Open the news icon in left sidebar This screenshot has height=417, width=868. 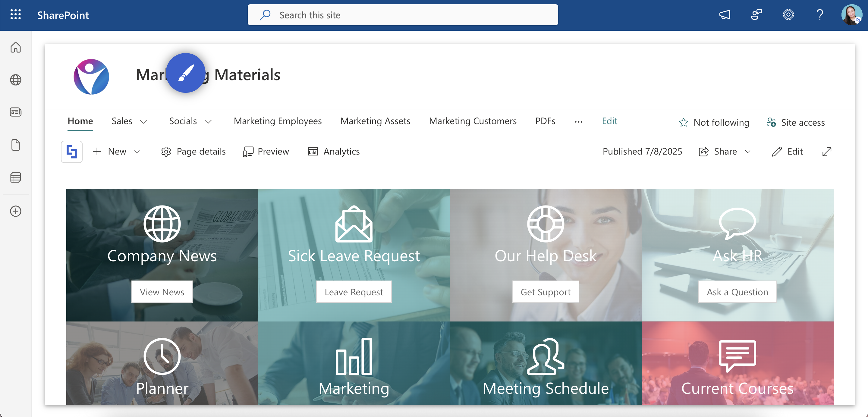[15, 112]
